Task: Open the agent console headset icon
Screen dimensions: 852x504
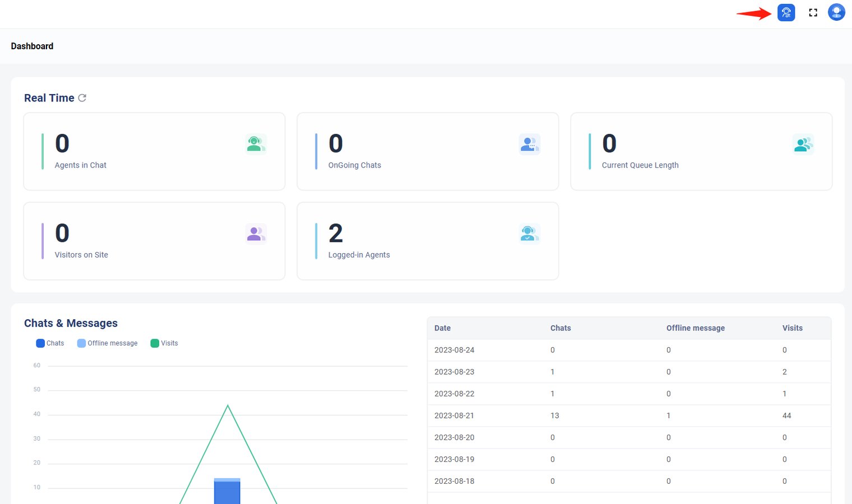Action: point(786,12)
